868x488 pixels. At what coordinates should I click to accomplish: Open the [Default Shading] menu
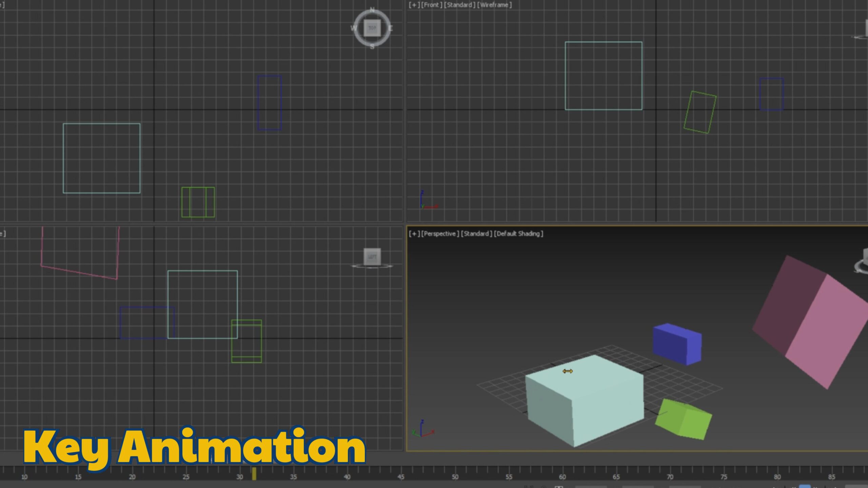[518, 233]
